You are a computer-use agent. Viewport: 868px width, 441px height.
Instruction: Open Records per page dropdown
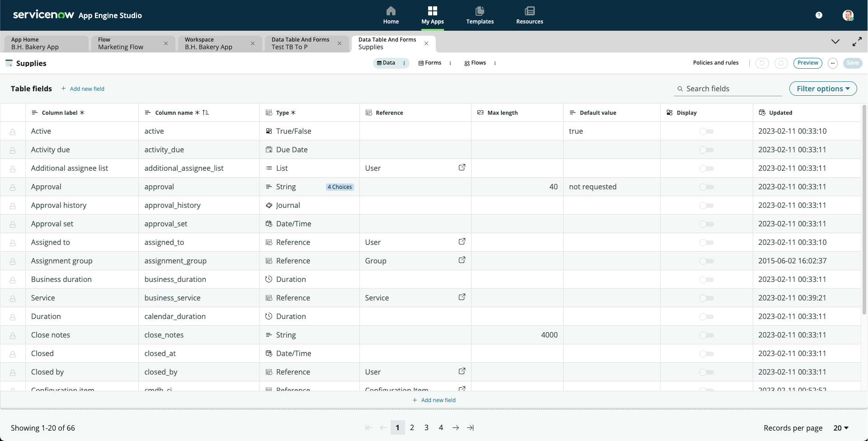[x=841, y=428]
